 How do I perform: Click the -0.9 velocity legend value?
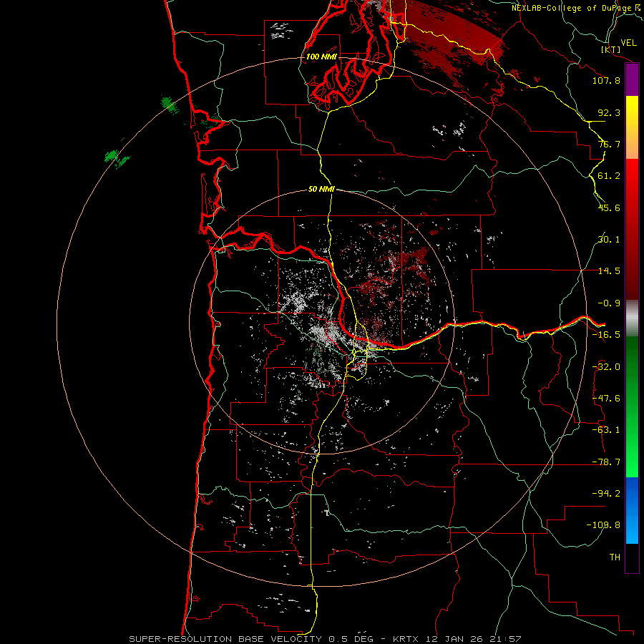[x=609, y=303]
